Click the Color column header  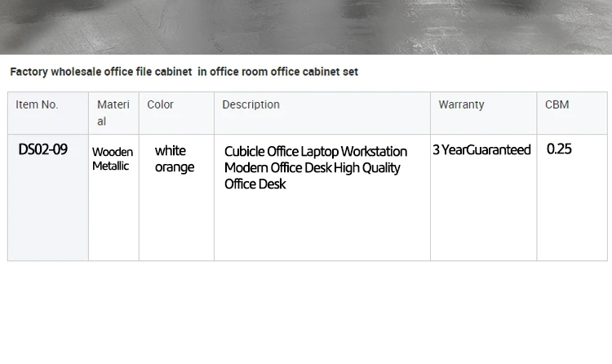(x=160, y=104)
